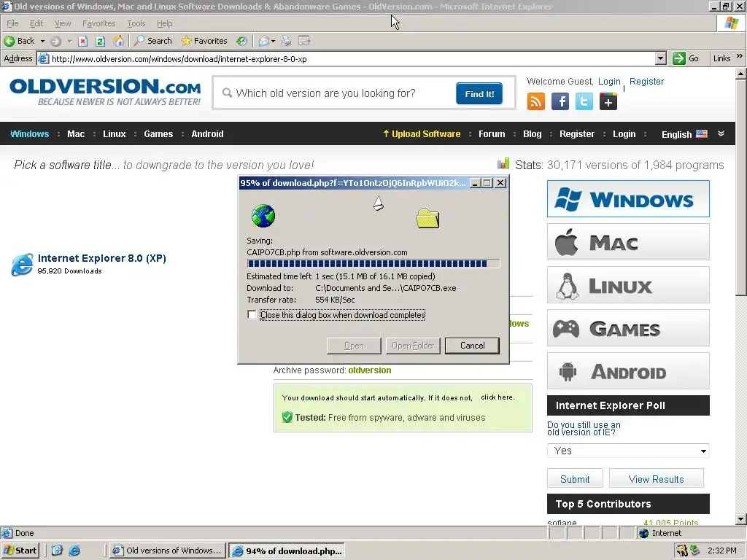Click the Internet Explorer 8.0 (XP) title link
The image size is (747, 560).
point(102,258)
